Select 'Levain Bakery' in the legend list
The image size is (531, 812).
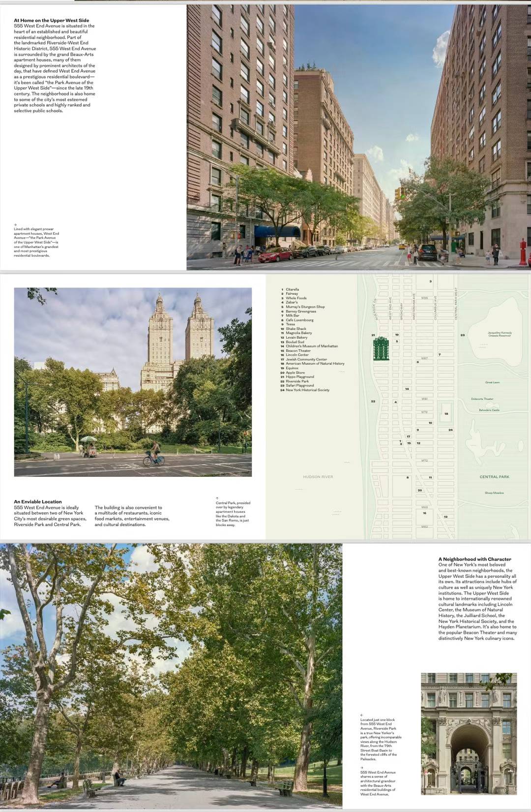[296, 338]
